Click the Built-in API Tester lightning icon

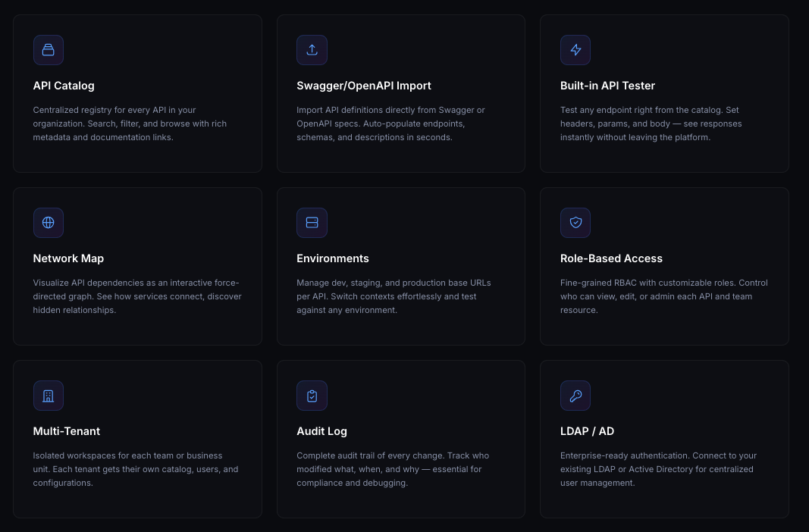coord(575,50)
